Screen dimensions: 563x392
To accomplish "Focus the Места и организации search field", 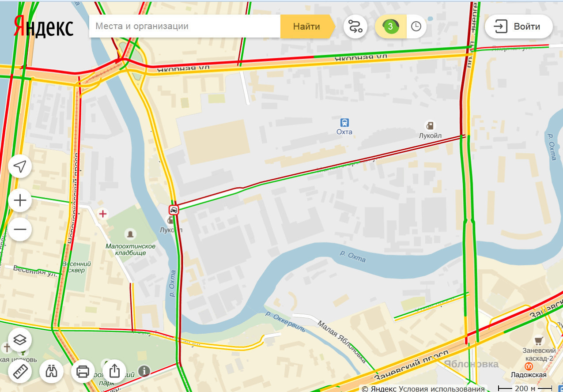I will [185, 26].
